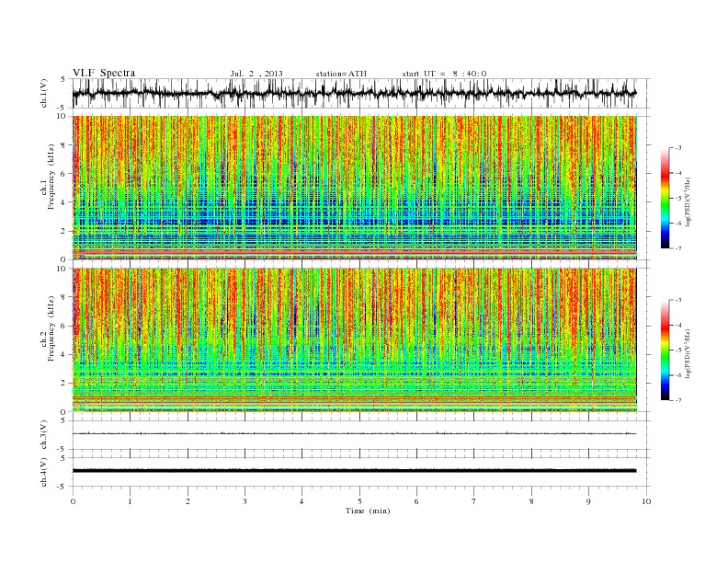Viewport: 728px width, 563px height.
Task: Click the ch.3 flat voltage trace
Action: 354,433
